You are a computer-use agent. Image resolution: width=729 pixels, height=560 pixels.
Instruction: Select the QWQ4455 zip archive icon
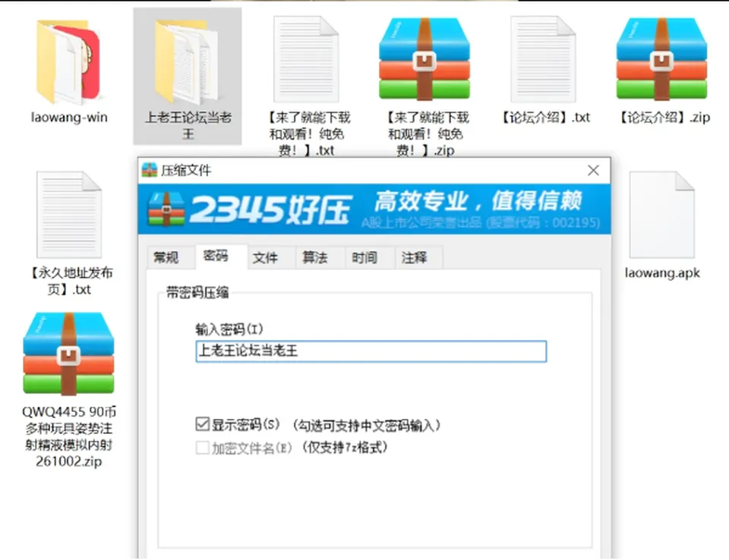click(x=68, y=354)
